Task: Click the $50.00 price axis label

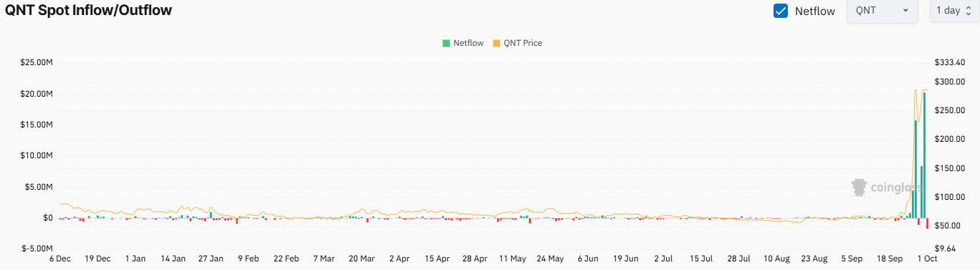Action: pyautogui.click(x=948, y=226)
